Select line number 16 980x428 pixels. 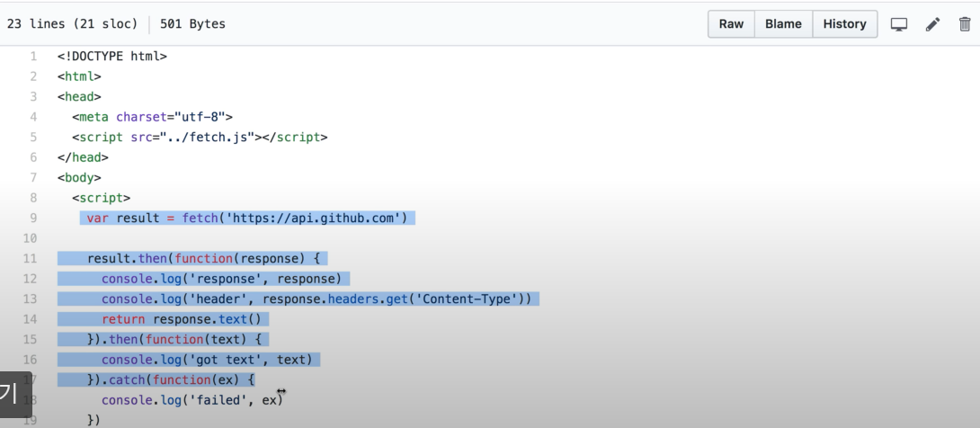click(x=30, y=360)
